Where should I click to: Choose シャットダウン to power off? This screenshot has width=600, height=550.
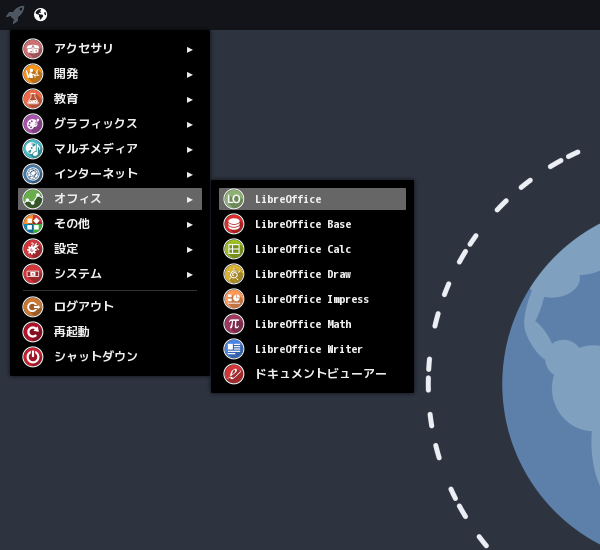coord(110,357)
